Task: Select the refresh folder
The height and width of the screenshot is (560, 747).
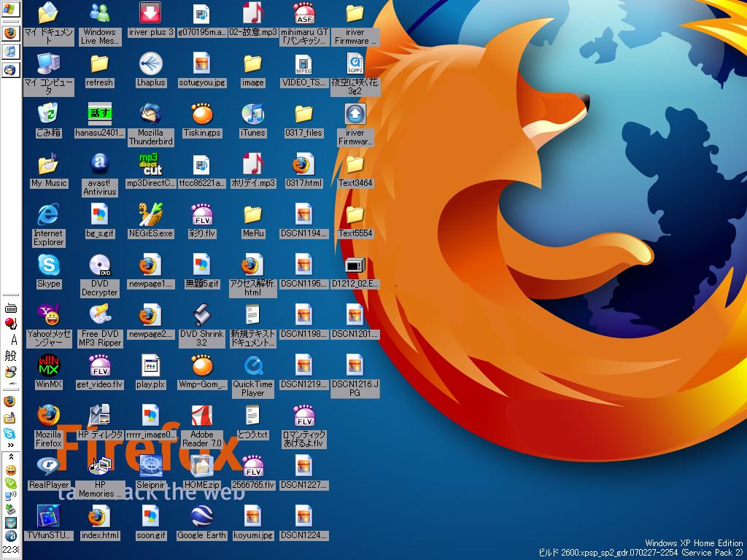Action: [99, 69]
